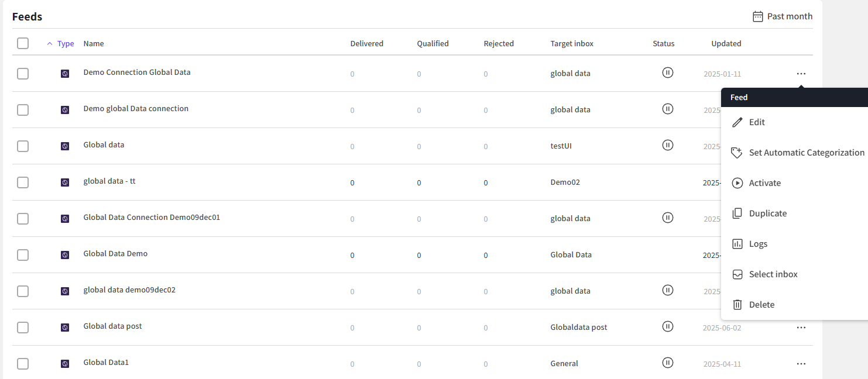The image size is (868, 379).
Task: Open more options for Global data post
Action: click(x=801, y=328)
